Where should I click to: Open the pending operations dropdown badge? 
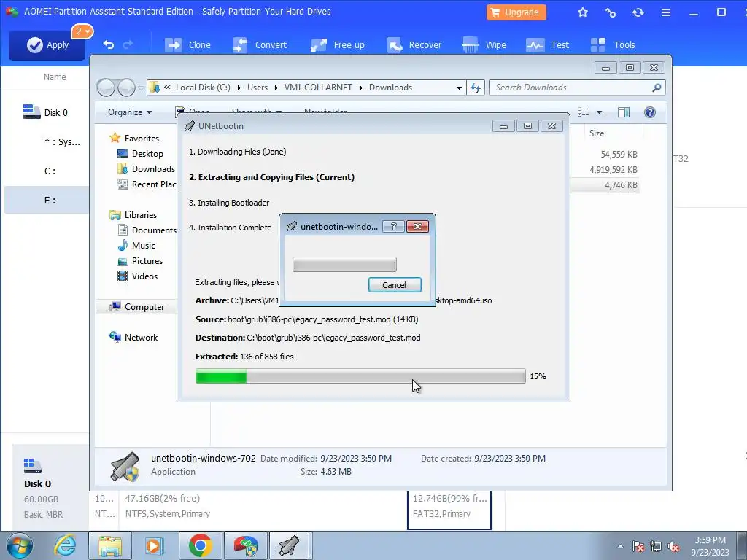click(x=82, y=31)
